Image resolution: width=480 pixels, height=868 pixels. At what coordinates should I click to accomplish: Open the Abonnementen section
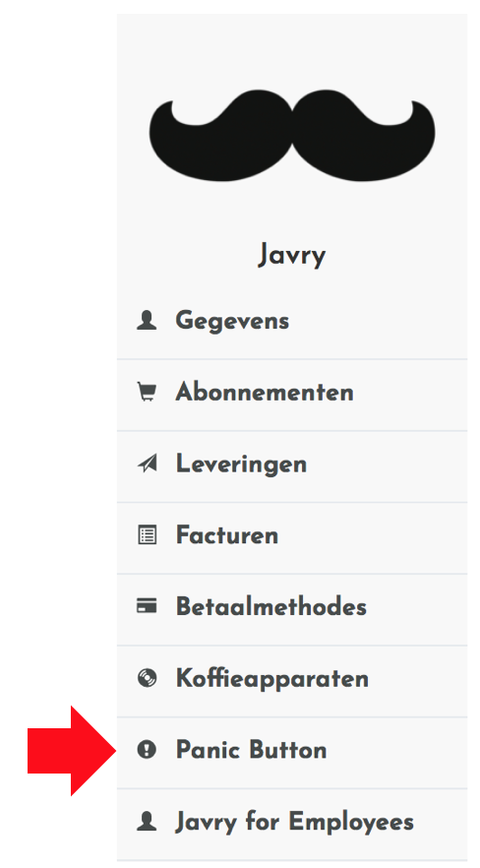click(292, 393)
